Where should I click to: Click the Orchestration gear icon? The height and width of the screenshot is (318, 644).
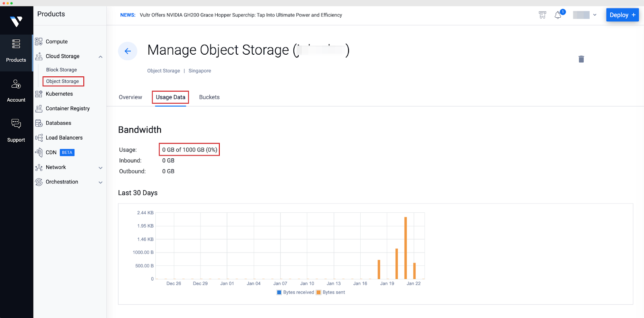[x=39, y=182]
